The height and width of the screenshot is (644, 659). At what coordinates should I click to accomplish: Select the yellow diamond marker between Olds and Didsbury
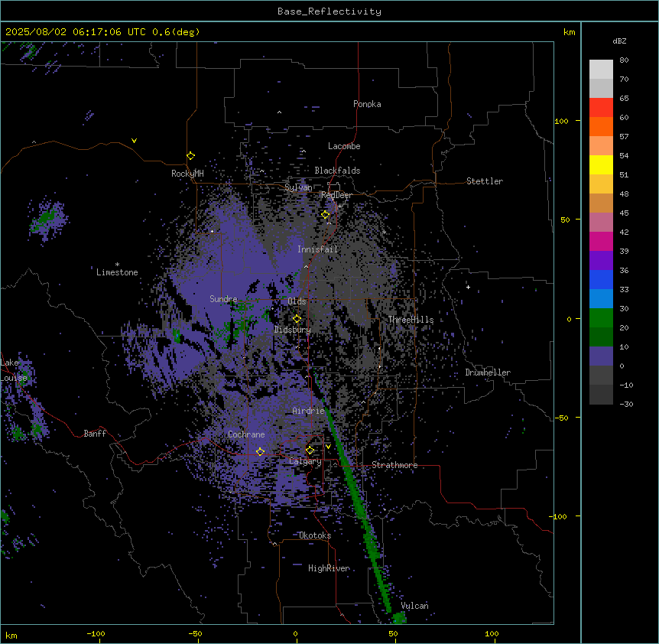[x=297, y=319]
